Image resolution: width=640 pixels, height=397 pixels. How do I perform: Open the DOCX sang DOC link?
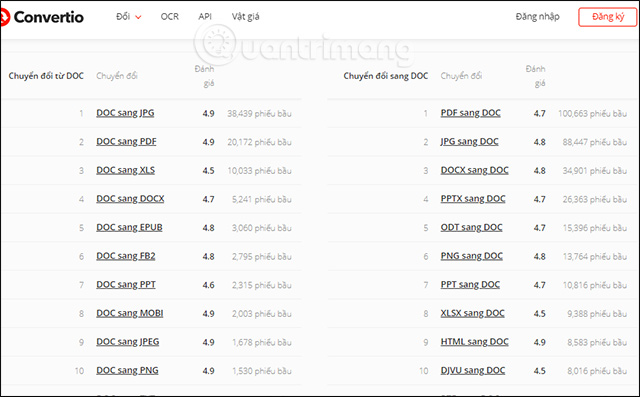click(474, 170)
